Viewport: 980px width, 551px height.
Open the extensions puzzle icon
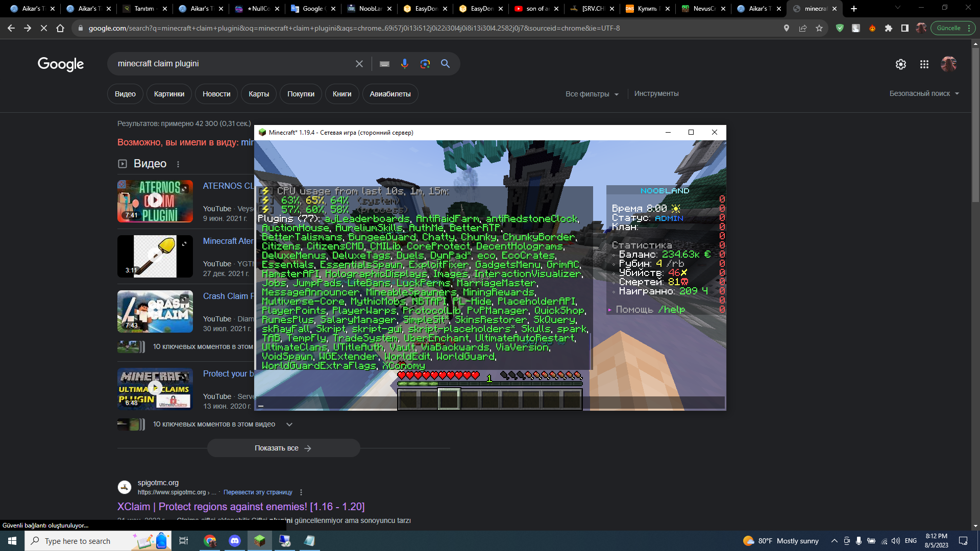point(889,28)
